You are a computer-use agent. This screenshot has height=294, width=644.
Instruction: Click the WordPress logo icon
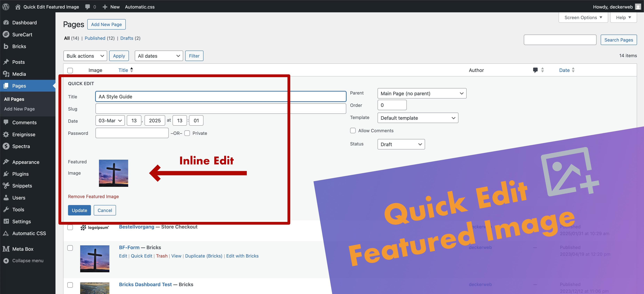point(6,7)
